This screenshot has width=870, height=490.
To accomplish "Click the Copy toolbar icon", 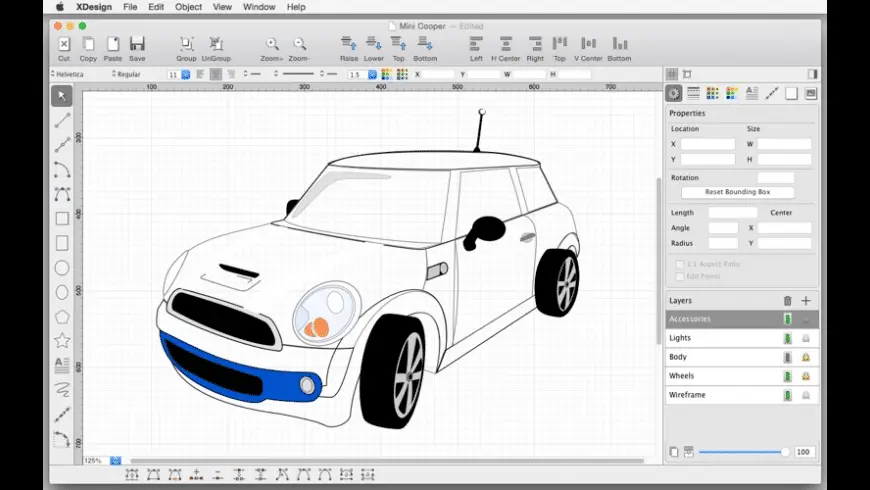I will [x=88, y=49].
